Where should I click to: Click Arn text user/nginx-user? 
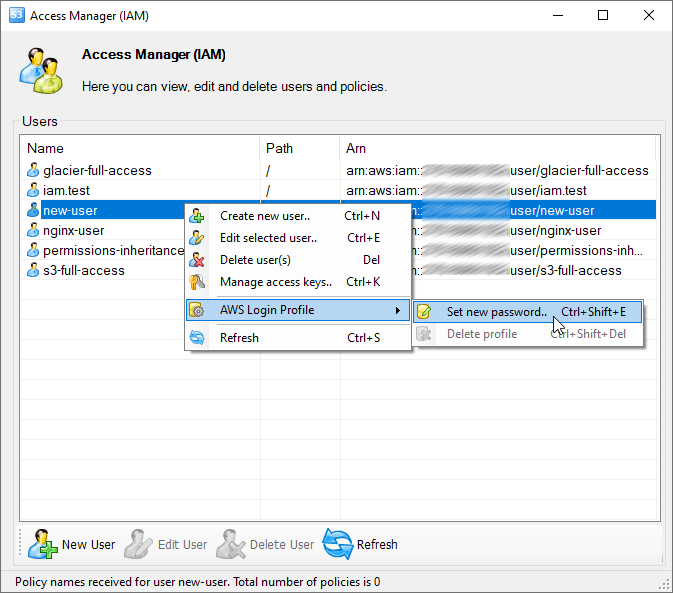[x=555, y=230]
